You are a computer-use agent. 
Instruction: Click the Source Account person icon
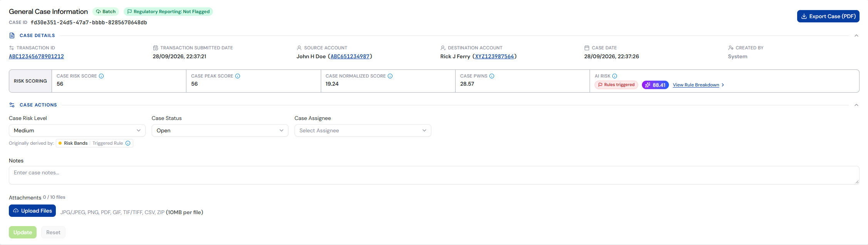coord(299,48)
